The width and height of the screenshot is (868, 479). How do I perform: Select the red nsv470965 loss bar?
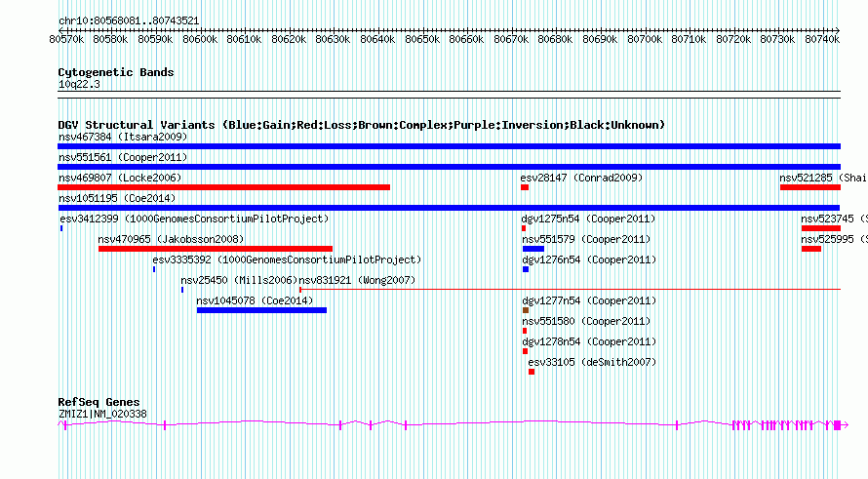(216, 249)
